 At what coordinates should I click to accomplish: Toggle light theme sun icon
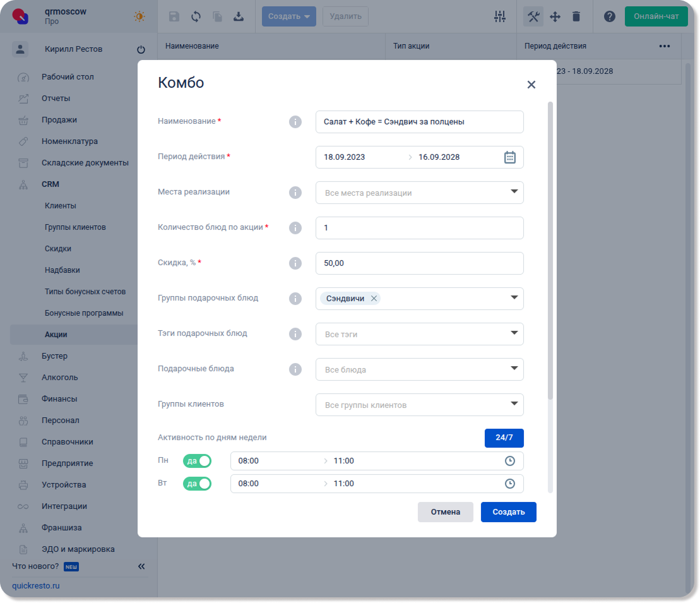click(139, 16)
